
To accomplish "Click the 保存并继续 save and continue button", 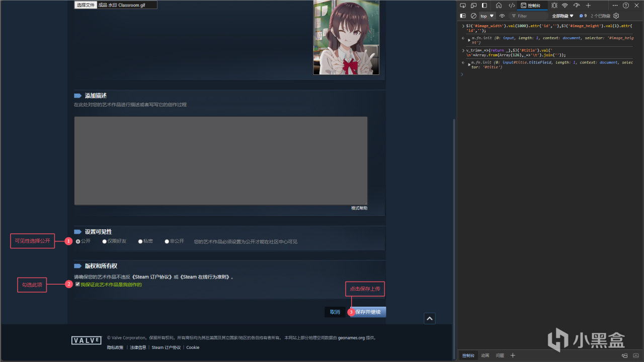I will point(368,312).
